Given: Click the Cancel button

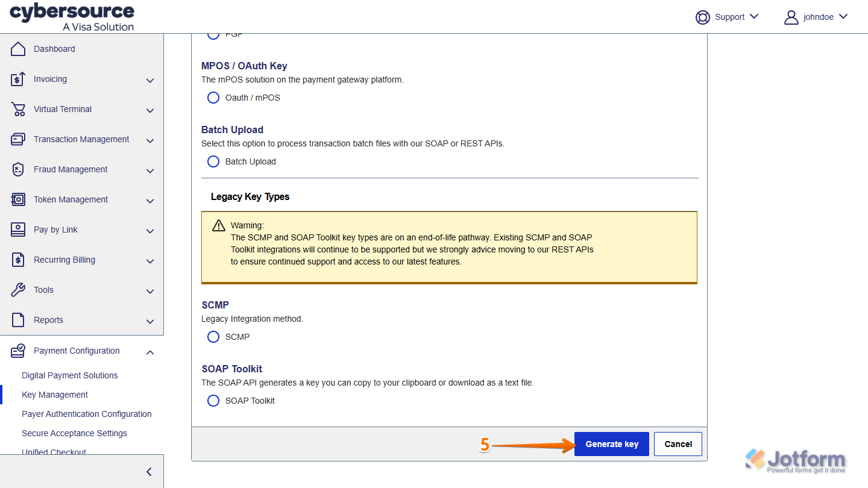Looking at the screenshot, I should point(678,444).
